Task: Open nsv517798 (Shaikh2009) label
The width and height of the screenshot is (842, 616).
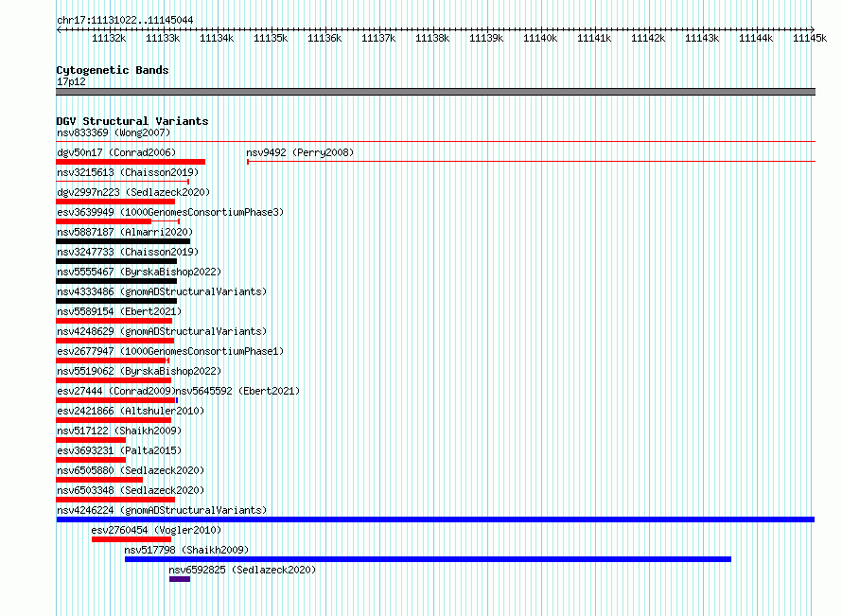Action: tap(186, 550)
